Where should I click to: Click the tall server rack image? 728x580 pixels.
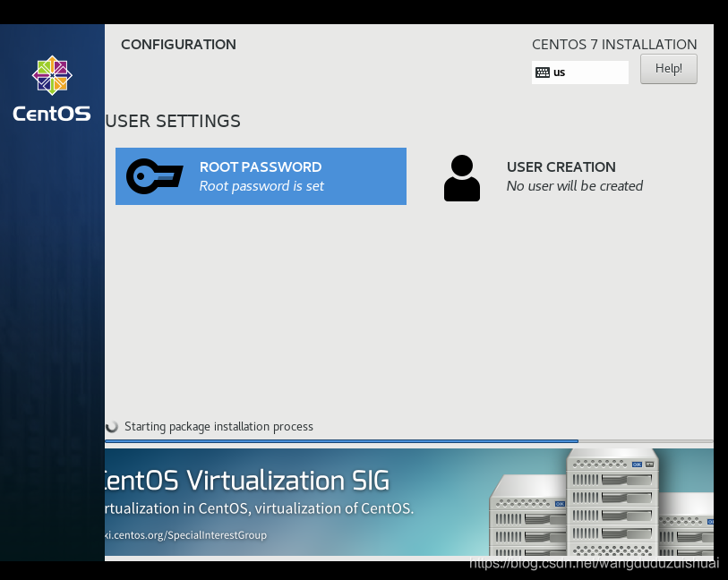point(612,502)
